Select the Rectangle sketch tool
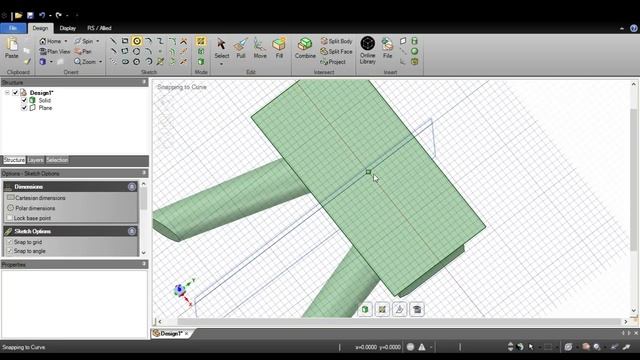Screen dimensions: 640x360 (x=125, y=41)
